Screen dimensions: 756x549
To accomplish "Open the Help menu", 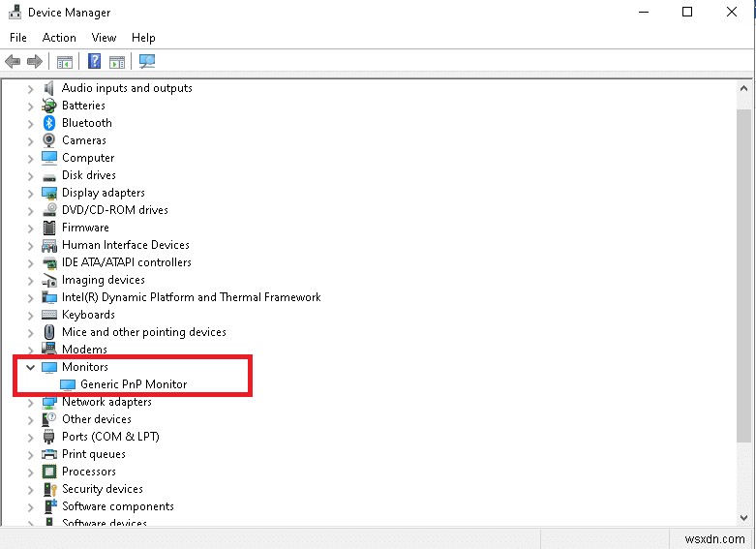I will (143, 38).
